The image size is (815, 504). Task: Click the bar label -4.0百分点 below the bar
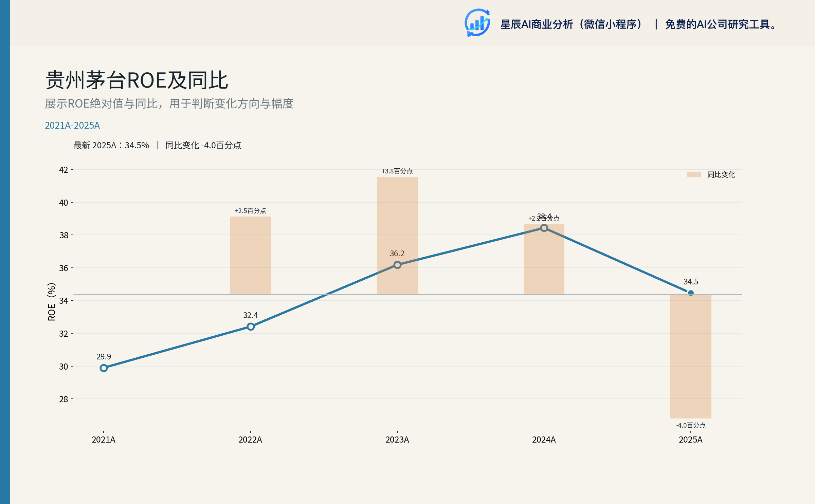(x=691, y=425)
